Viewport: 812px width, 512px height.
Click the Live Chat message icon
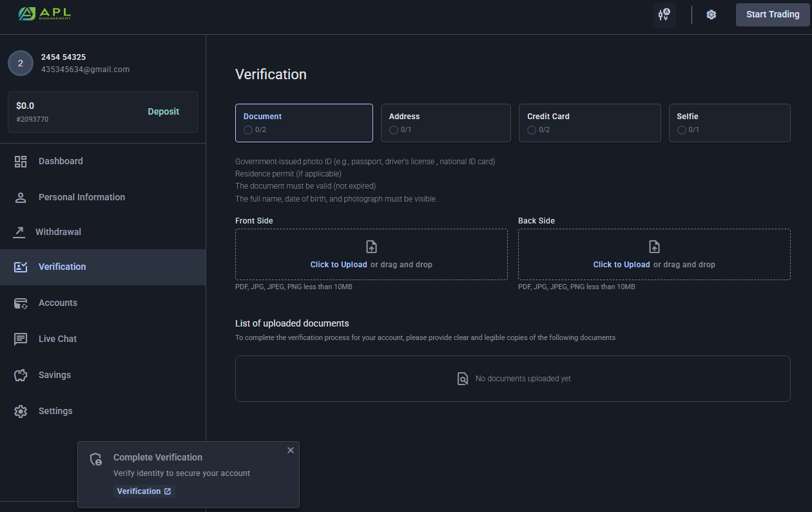[21, 339]
